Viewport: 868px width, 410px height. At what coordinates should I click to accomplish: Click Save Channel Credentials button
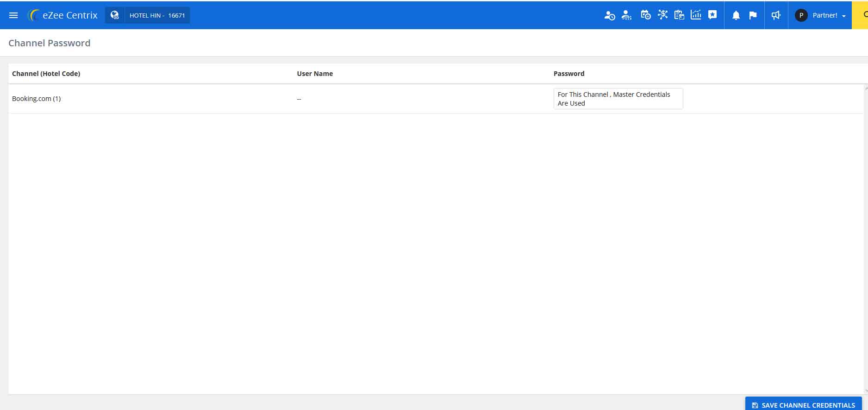(803, 404)
